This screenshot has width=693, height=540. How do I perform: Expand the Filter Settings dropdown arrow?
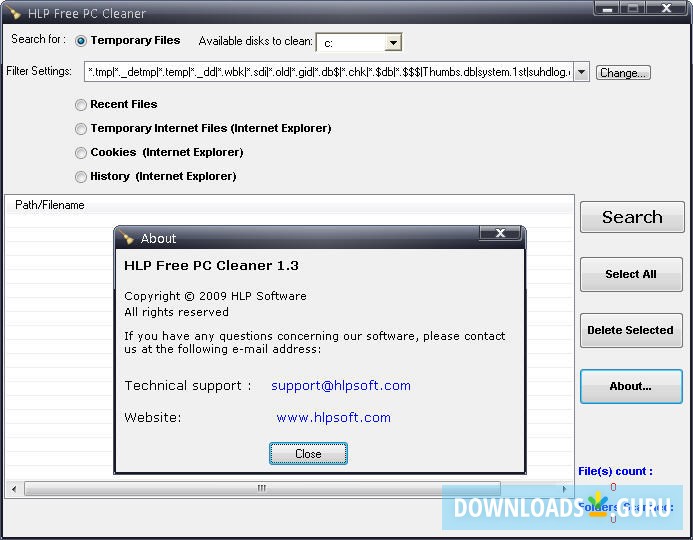pyautogui.click(x=581, y=72)
